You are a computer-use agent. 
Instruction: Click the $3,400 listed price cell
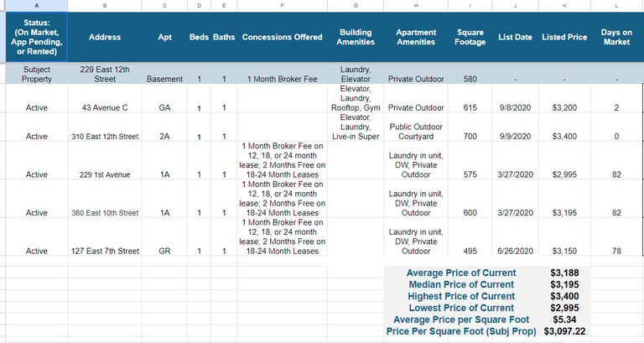pos(564,127)
